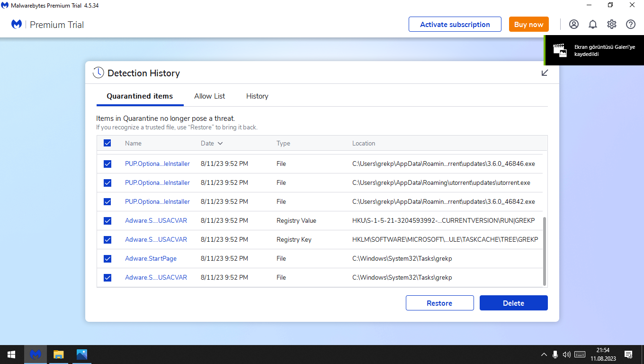Click the taskbar clock showing 21:54
This screenshot has height=364, width=644.
[603, 355]
